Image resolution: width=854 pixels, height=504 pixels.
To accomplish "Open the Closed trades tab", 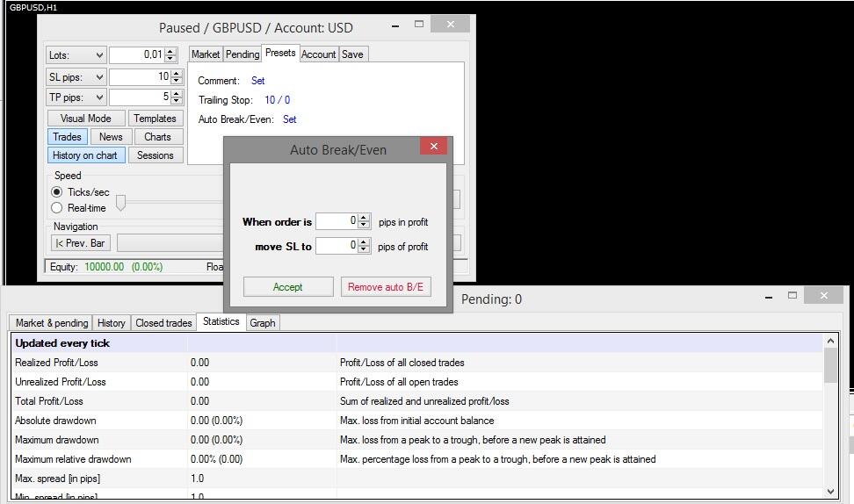I will pos(163,323).
